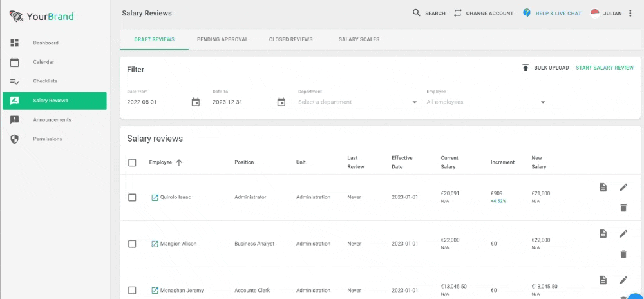This screenshot has height=299, width=644.
Task: Click the Effective Date column header
Action: [x=402, y=162]
